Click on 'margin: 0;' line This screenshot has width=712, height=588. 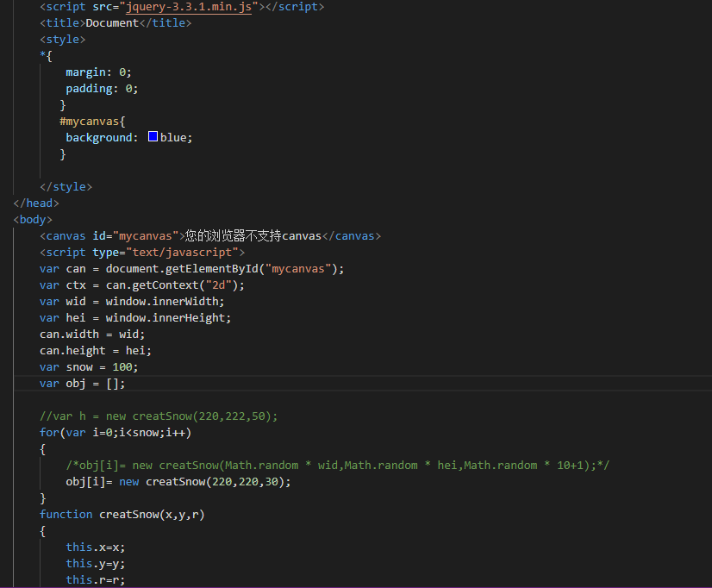98,72
